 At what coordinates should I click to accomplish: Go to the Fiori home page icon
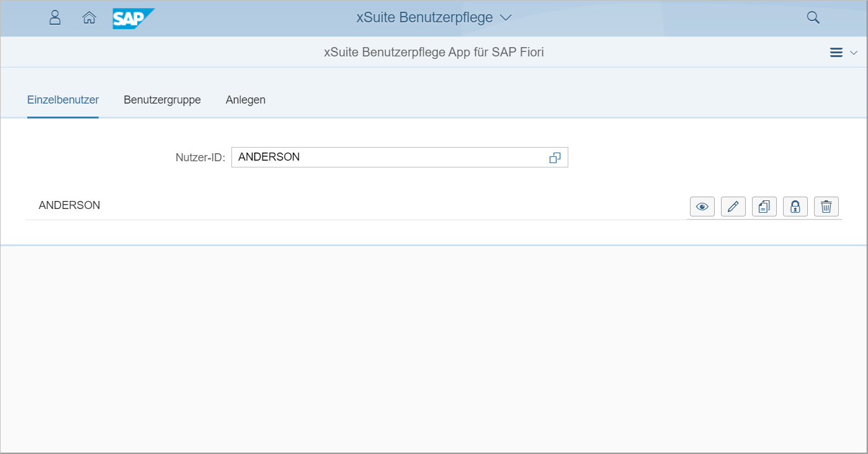89,18
